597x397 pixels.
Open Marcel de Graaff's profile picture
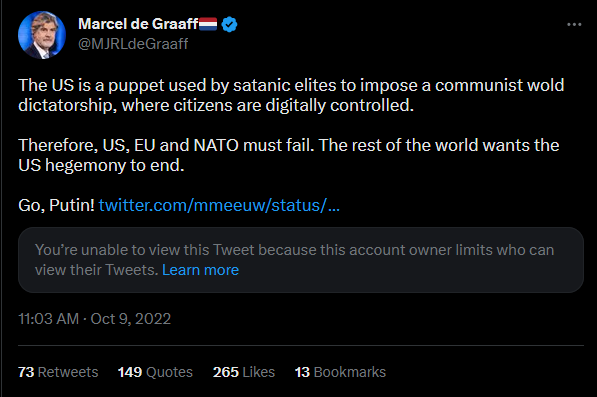(42, 35)
